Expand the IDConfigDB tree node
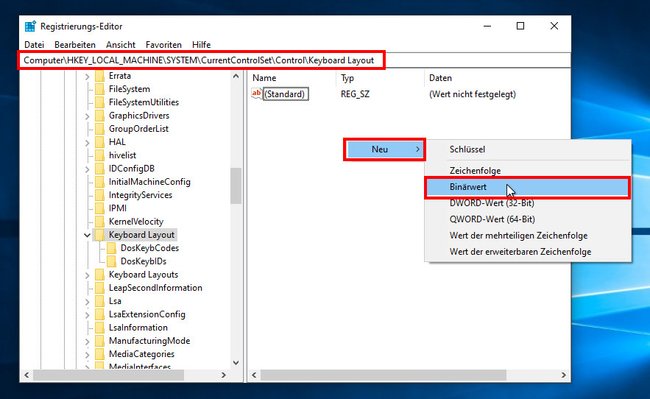This screenshot has height=399, width=650. coord(87,169)
